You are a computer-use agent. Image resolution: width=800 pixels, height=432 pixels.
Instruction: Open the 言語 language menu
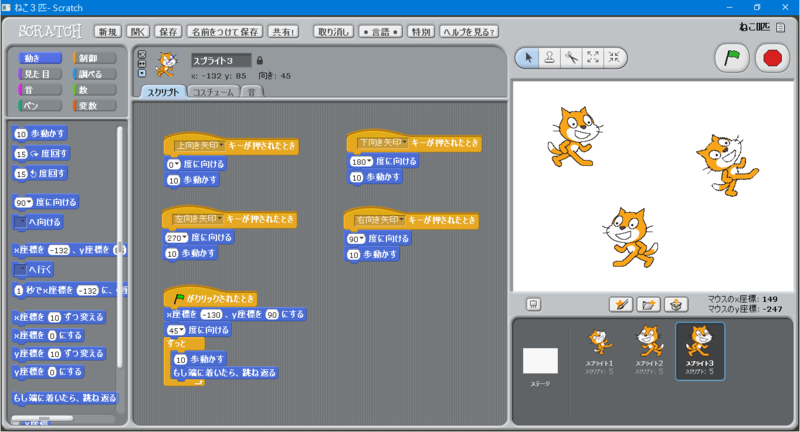[381, 32]
